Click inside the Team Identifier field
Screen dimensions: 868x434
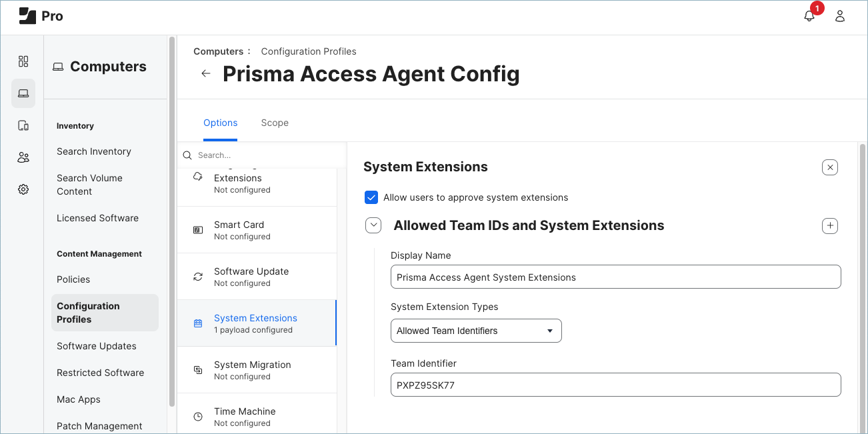coord(615,385)
